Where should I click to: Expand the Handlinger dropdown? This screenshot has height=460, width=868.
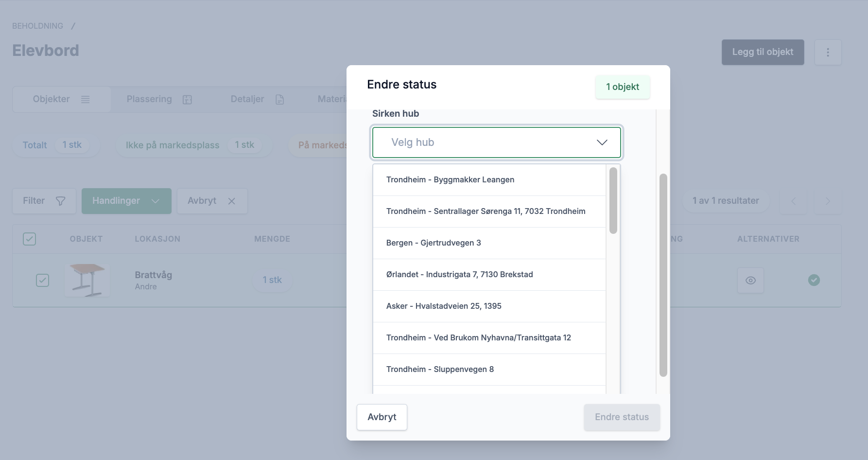click(x=126, y=200)
